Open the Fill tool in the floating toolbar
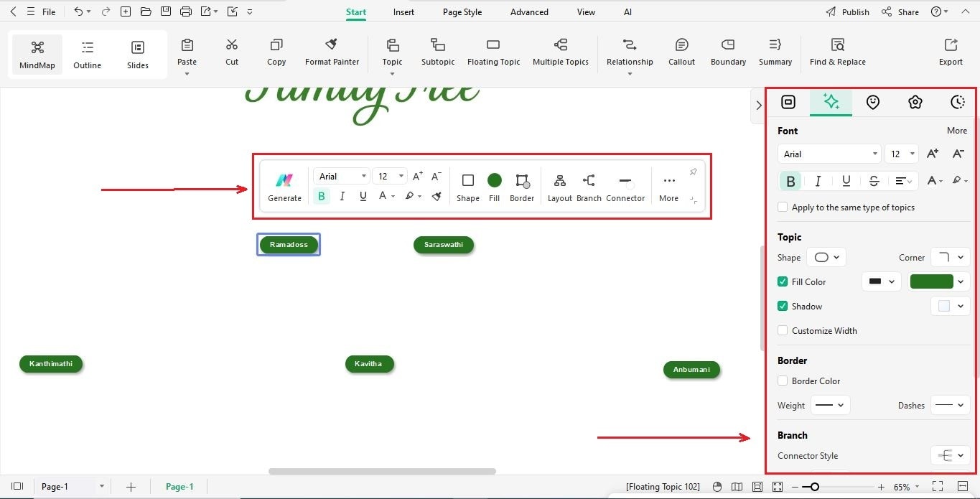This screenshot has height=499, width=980. [494, 187]
